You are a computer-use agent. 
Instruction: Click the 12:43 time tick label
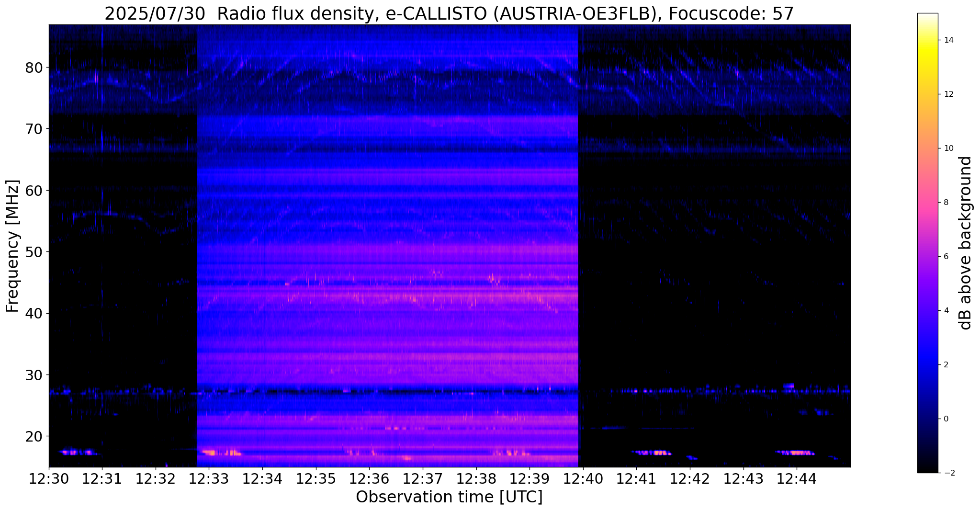(x=743, y=478)
